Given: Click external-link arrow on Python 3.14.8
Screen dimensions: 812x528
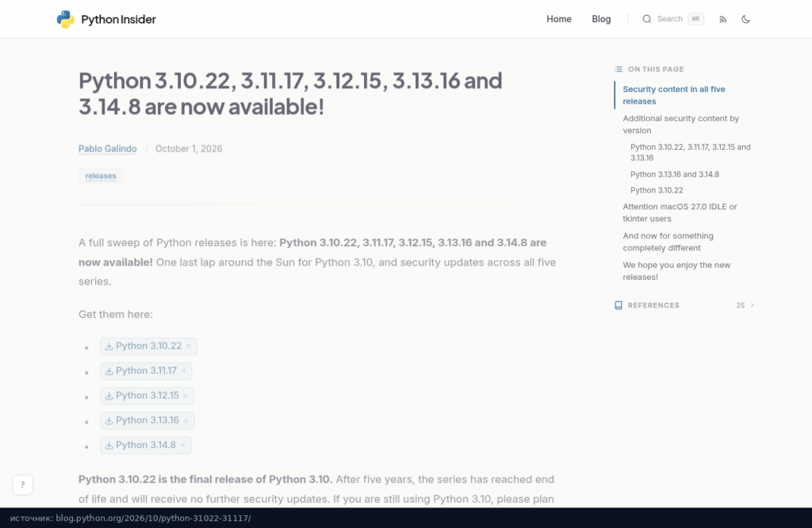Looking at the screenshot, I should pyautogui.click(x=183, y=446).
